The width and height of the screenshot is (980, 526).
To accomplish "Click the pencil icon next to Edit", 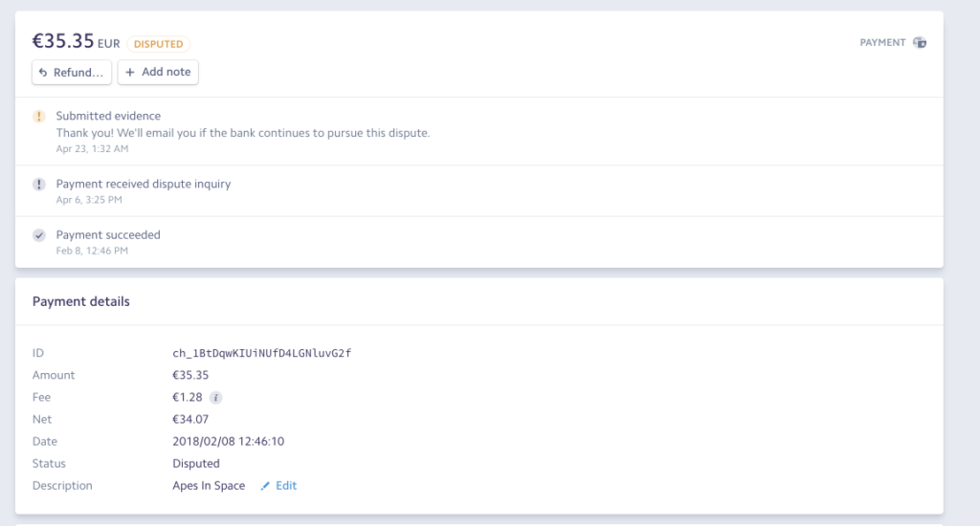I will (265, 486).
